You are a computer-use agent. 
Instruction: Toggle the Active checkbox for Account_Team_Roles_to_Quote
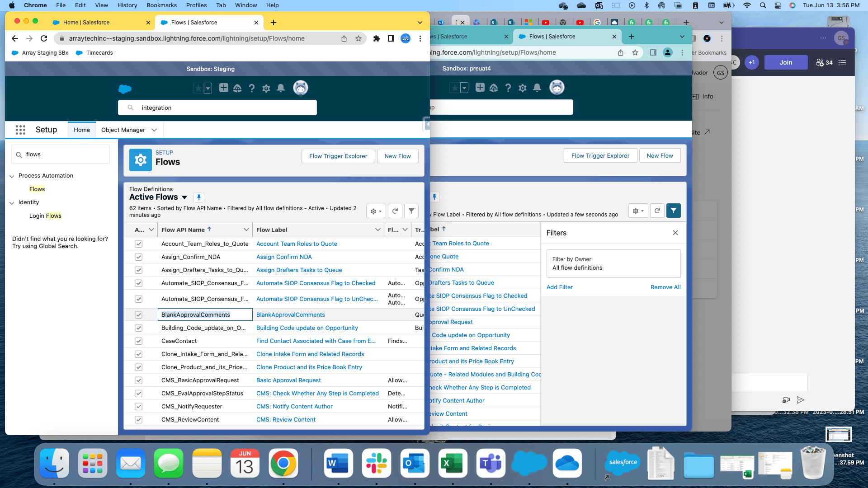click(139, 244)
